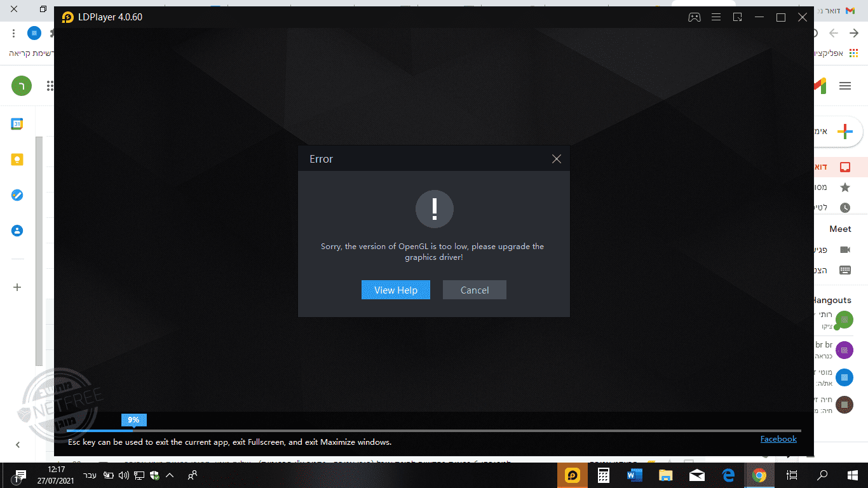Switch to Chrome on the taskbar

759,475
